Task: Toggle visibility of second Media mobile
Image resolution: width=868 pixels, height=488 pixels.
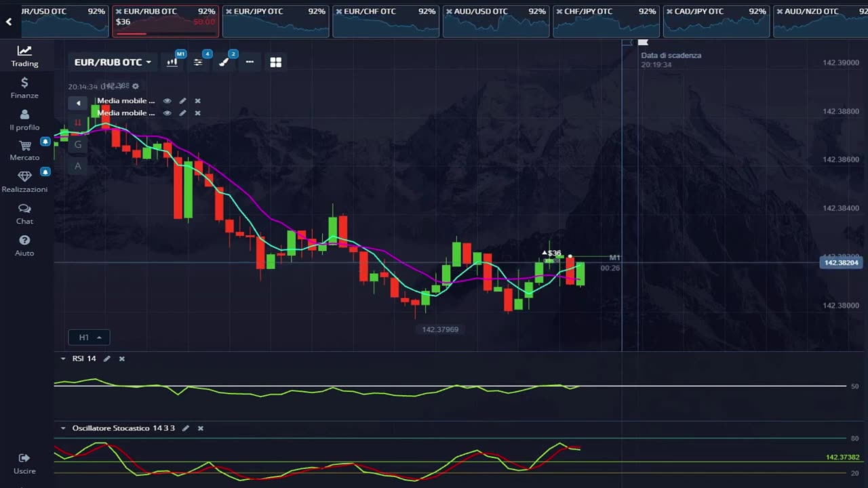Action: [x=167, y=113]
